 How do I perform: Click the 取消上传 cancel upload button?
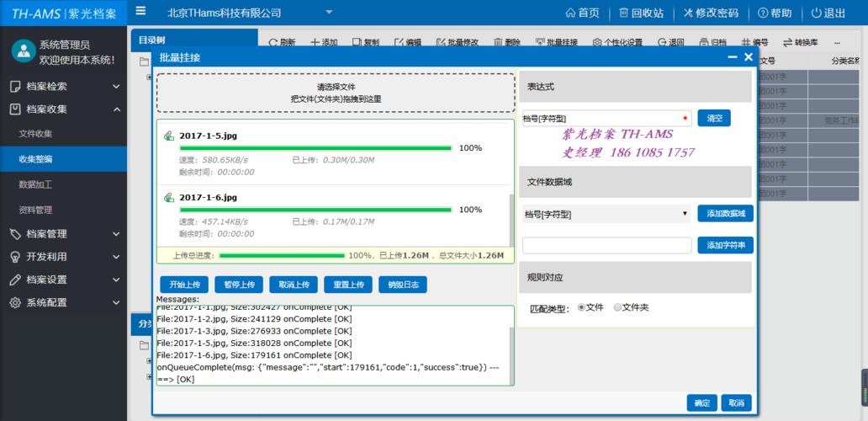coord(294,285)
